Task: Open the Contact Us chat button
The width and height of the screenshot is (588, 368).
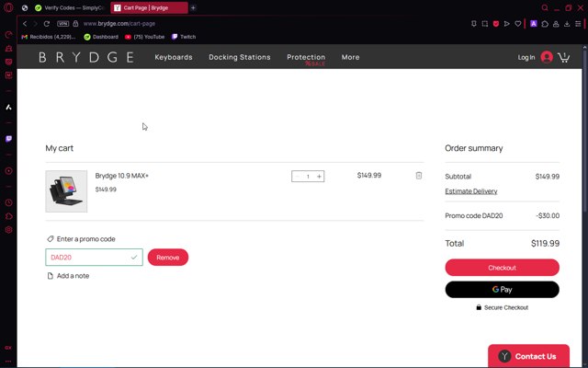Action: [529, 356]
